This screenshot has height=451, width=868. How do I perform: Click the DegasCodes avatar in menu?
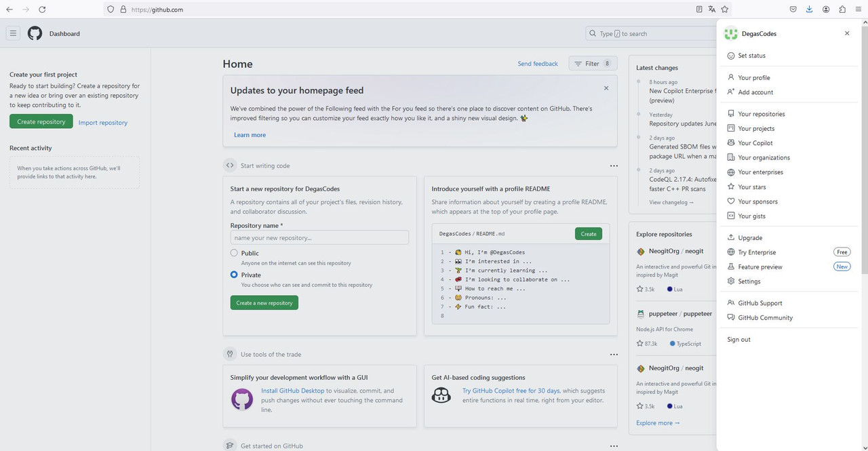(730, 33)
